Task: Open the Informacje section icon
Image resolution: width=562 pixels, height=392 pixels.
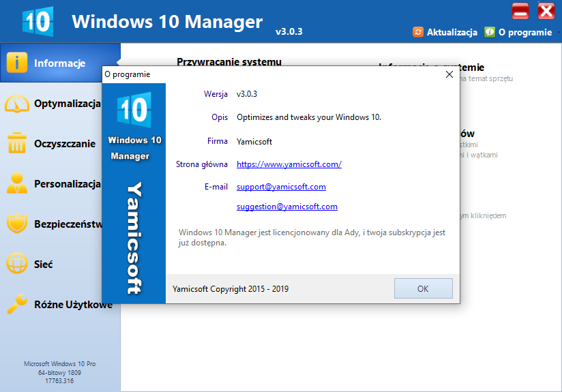Action: (17, 63)
